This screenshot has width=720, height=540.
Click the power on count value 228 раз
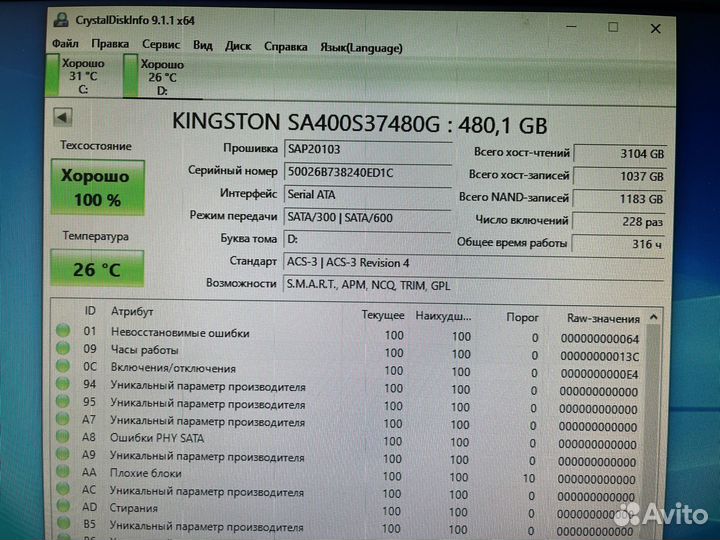point(619,222)
